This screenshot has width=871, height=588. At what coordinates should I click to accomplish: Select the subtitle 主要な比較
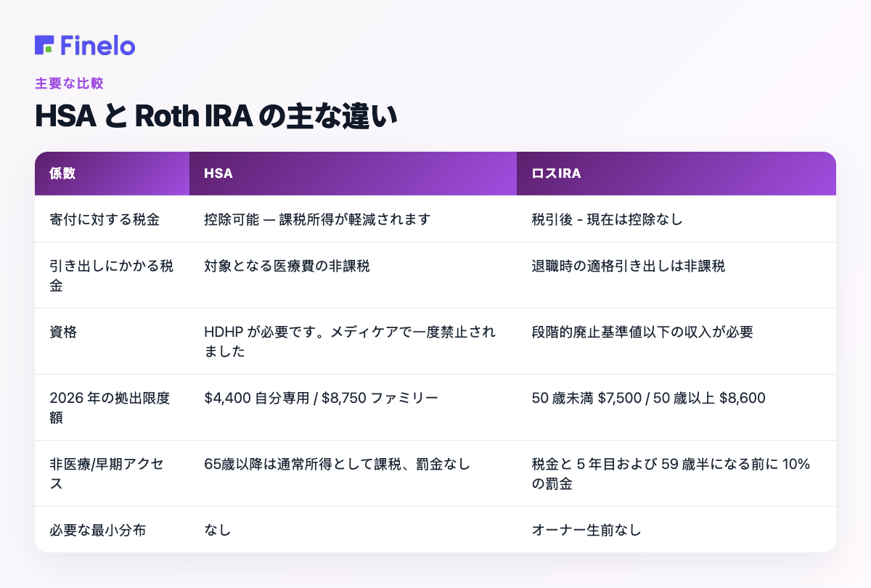(69, 83)
